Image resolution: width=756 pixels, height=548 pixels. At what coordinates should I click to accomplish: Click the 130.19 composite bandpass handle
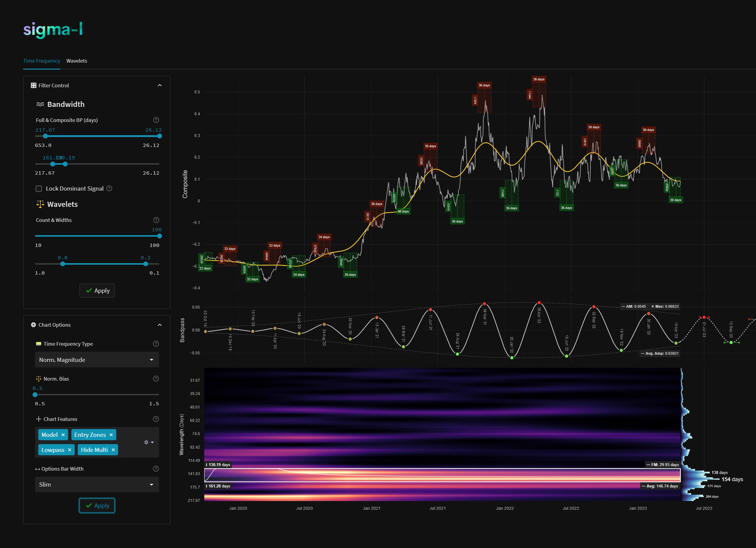coord(65,164)
